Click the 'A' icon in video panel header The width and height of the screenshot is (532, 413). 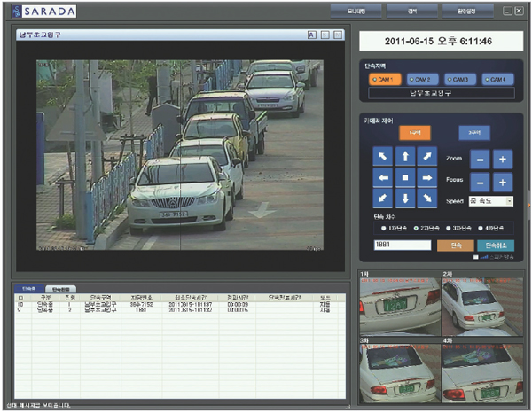(x=311, y=35)
